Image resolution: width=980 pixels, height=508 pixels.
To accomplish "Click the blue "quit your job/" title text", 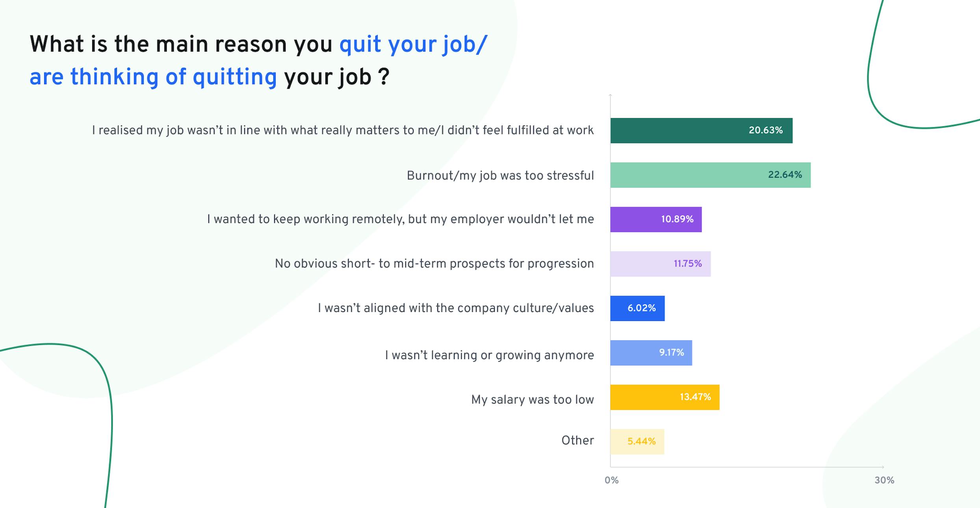I will pos(413,44).
